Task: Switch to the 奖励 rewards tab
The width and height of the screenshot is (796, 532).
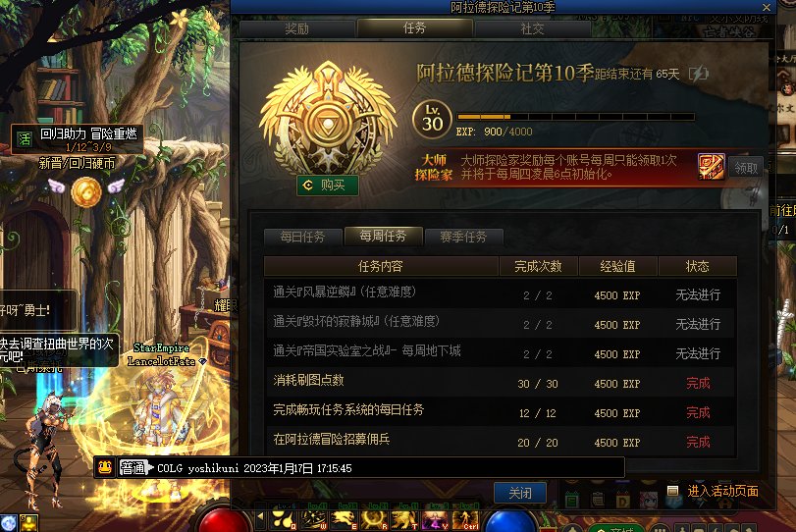Action: 297,28
